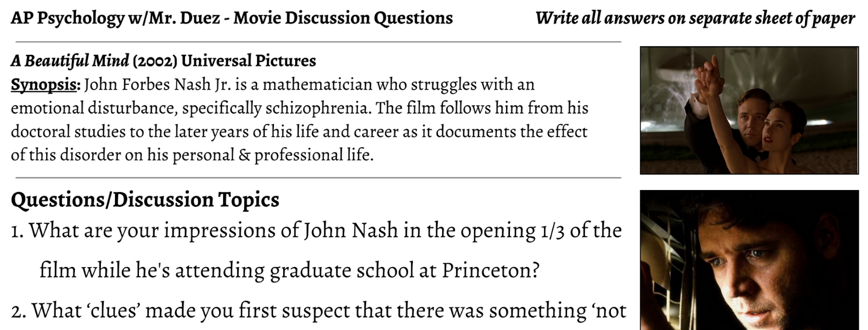
Task: Click the dancing couple movie still
Action: [749, 110]
